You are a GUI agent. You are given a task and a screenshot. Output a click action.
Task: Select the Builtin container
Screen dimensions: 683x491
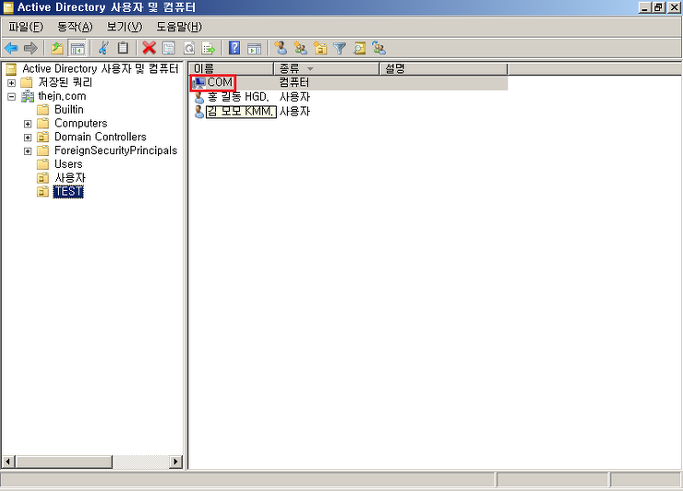[x=69, y=110]
